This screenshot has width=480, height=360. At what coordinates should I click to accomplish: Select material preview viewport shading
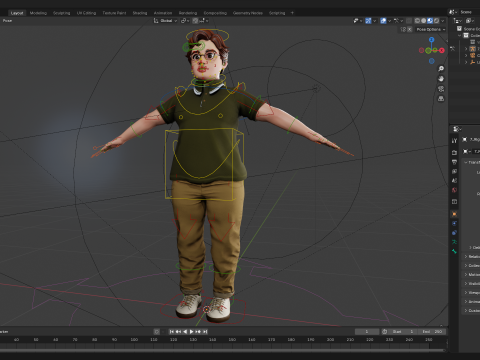pos(430,21)
